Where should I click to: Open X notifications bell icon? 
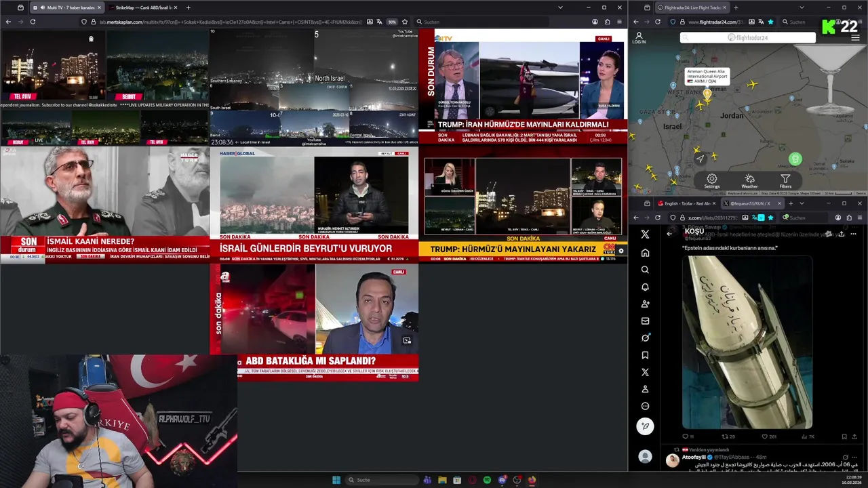coord(645,287)
